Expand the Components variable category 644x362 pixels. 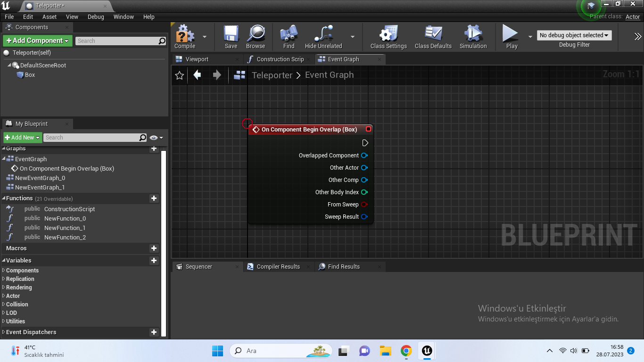coord(4,271)
